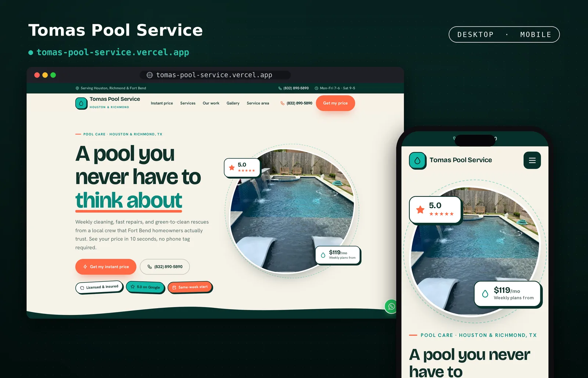Click the 5.0 on Google badge

[146, 287]
